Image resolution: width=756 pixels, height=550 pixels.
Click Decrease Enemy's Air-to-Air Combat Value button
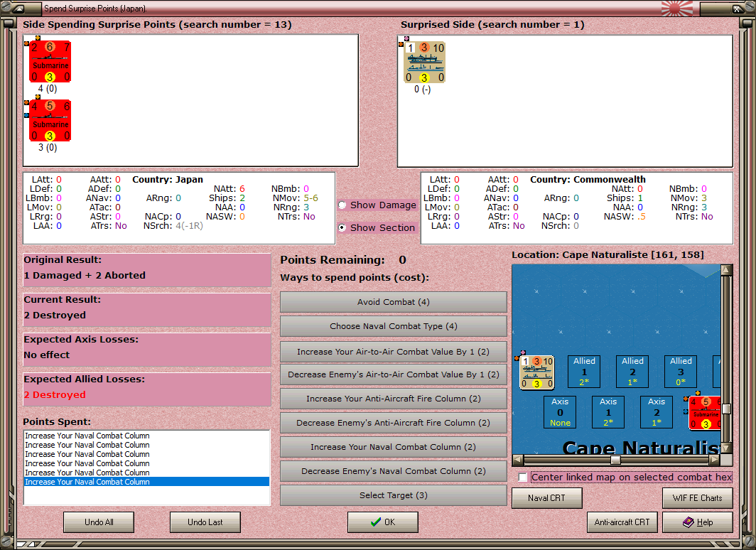[394, 374]
